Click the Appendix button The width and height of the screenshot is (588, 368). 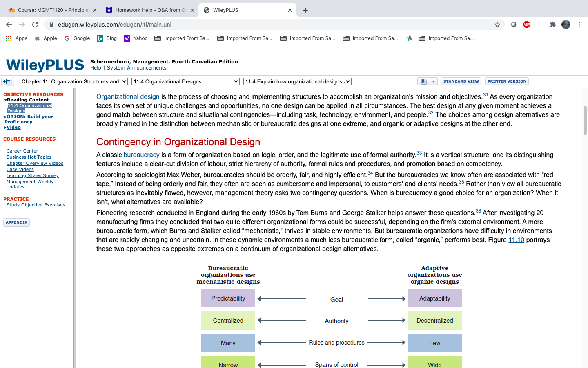pos(17,222)
